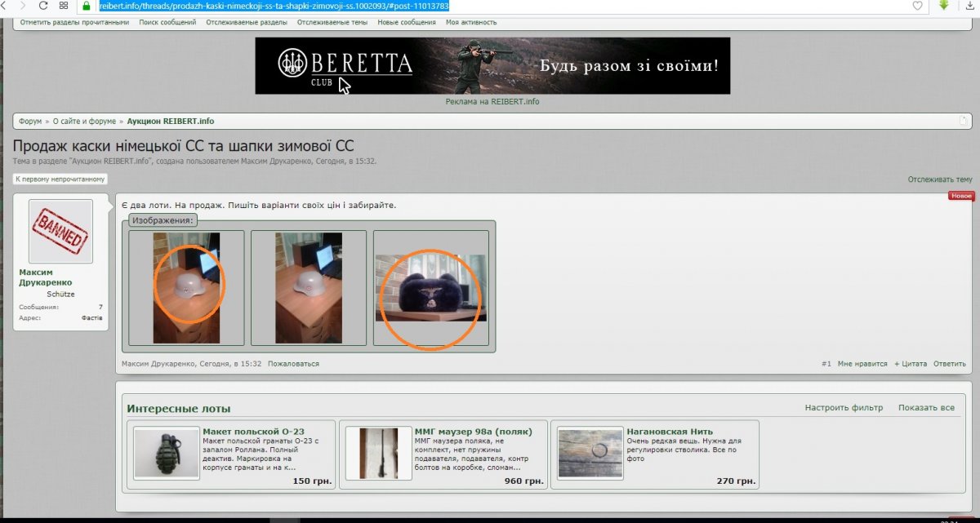This screenshot has height=523, width=980.
Task: Click price '960 грн.'
Action: point(524,481)
